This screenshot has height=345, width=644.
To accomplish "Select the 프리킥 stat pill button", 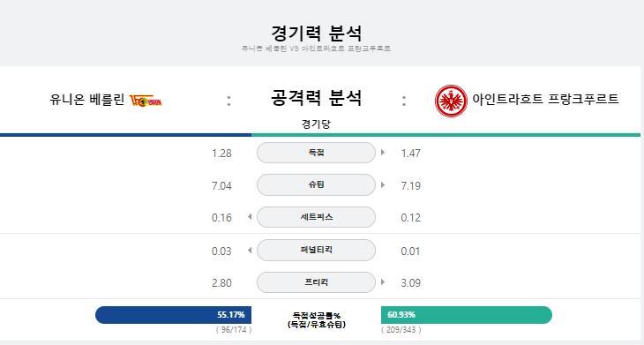I will point(316,282).
